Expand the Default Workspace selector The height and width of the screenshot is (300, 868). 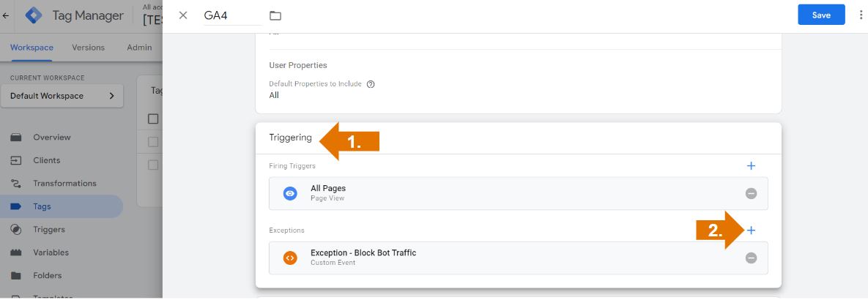click(x=62, y=96)
